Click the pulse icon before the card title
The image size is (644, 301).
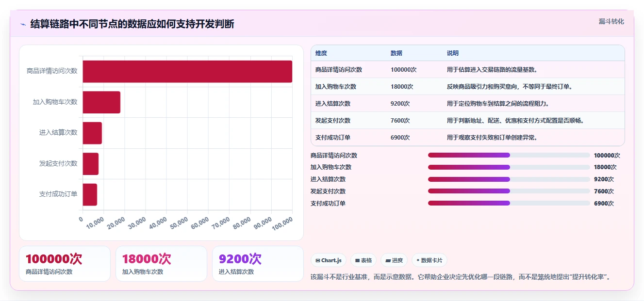23,24
